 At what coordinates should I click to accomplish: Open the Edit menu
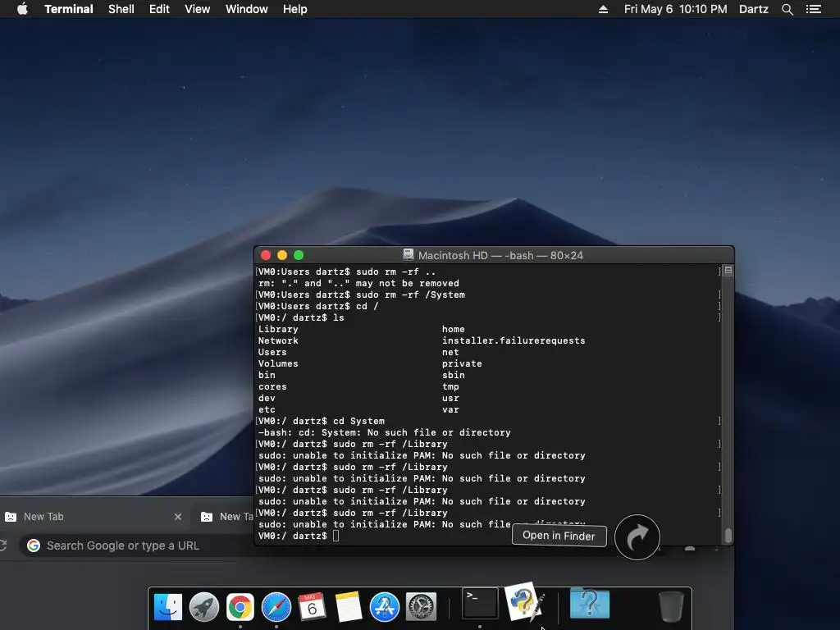point(159,9)
